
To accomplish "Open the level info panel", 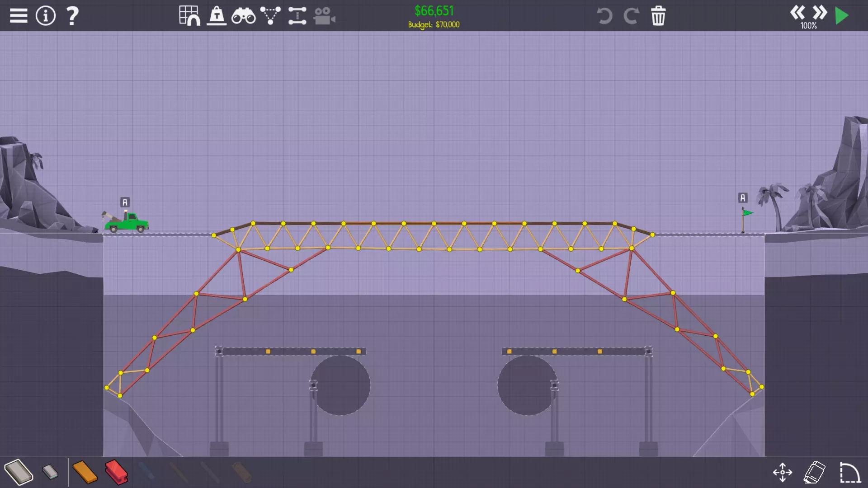I will tap(46, 16).
